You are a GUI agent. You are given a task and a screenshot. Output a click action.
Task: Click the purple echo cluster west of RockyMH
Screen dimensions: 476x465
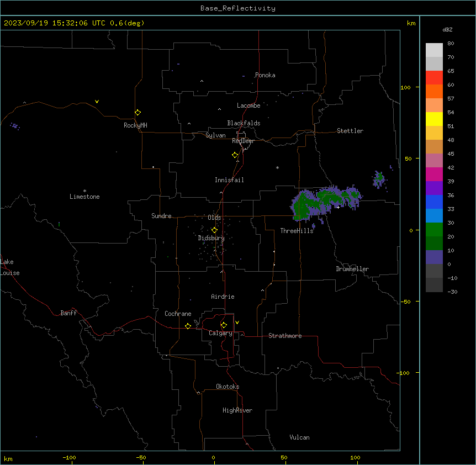tap(15, 126)
